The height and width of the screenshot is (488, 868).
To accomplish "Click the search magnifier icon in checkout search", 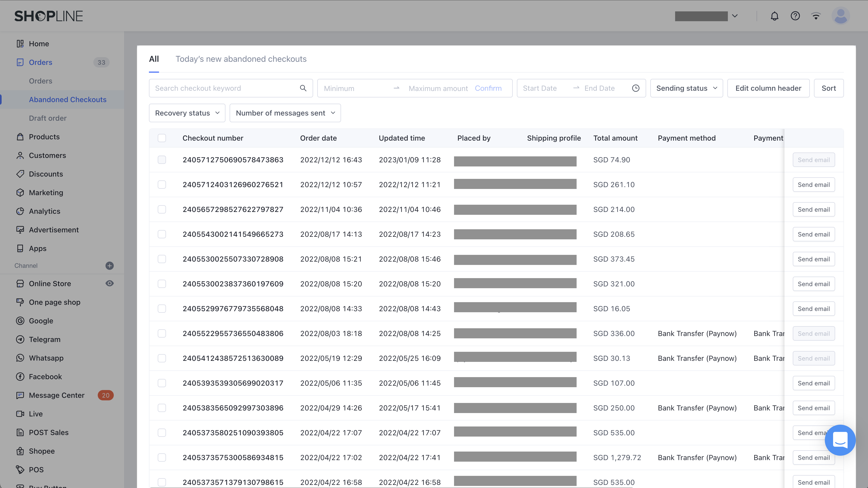I will click(303, 88).
